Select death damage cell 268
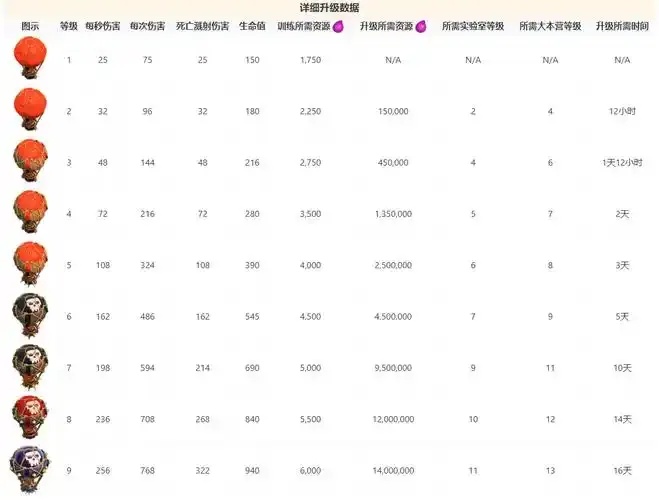This screenshot has width=659, height=500. [x=202, y=419]
